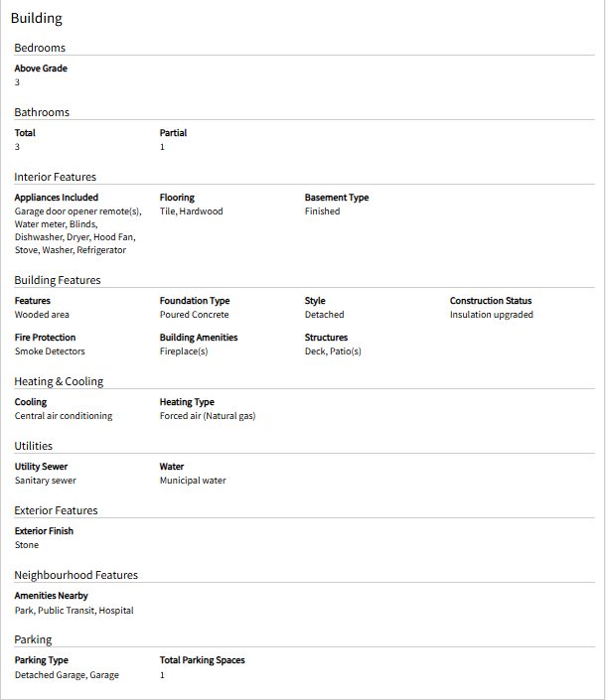
Task: Select the Interior Features heading
Action: pyautogui.click(x=55, y=177)
